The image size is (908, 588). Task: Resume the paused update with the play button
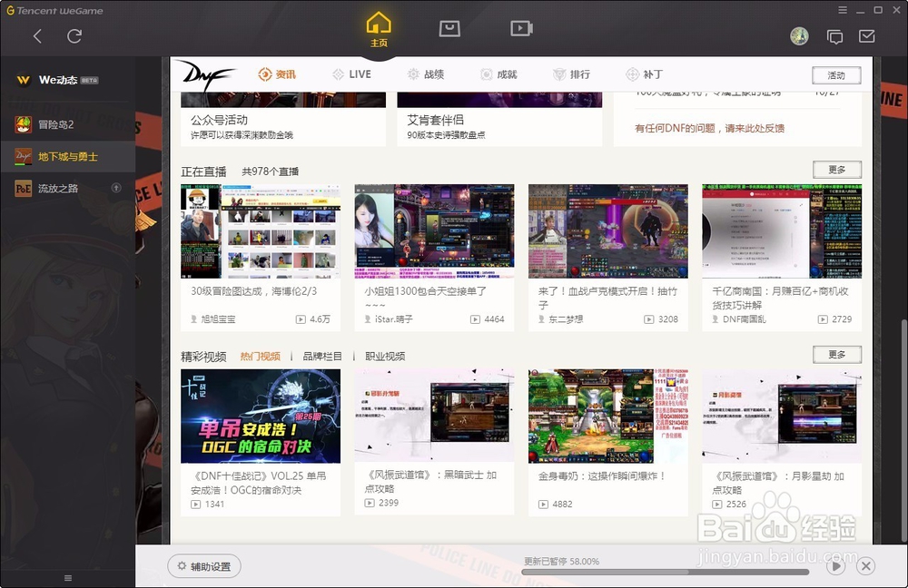click(834, 564)
